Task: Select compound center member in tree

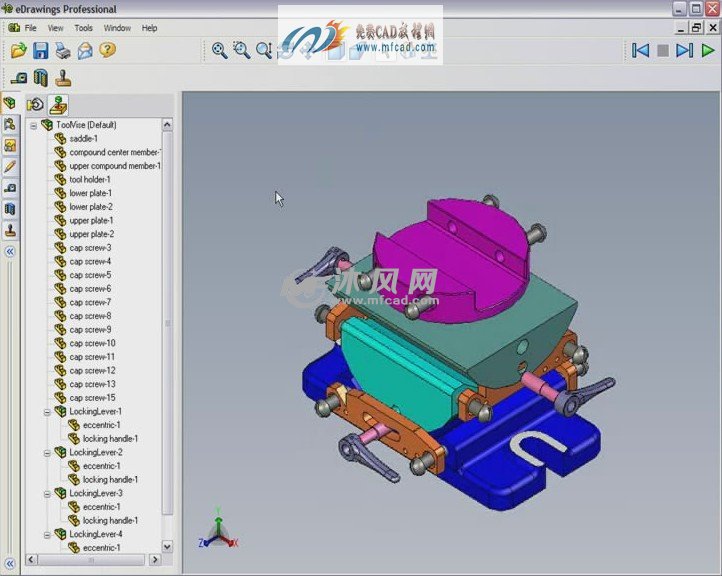Action: click(x=114, y=152)
